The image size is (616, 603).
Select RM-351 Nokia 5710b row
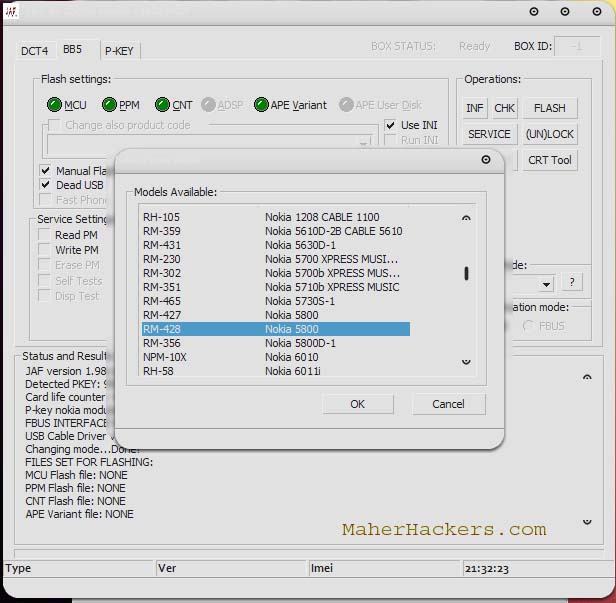pos(276,287)
